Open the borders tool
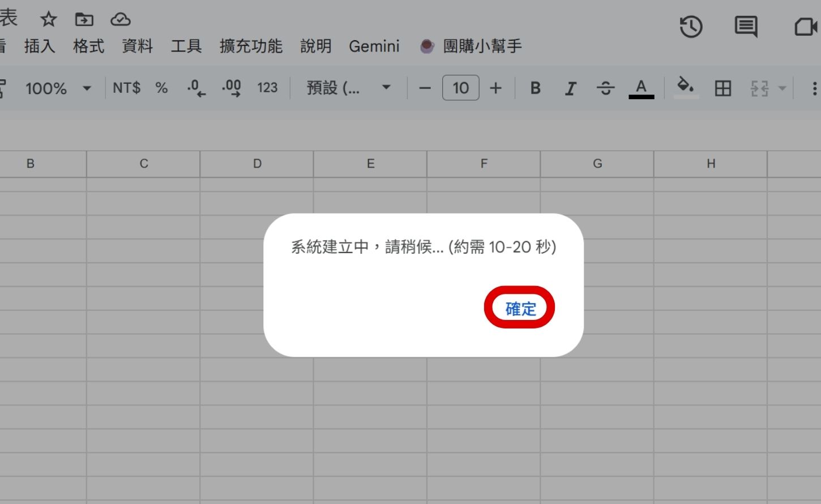The image size is (821, 504). [x=722, y=88]
